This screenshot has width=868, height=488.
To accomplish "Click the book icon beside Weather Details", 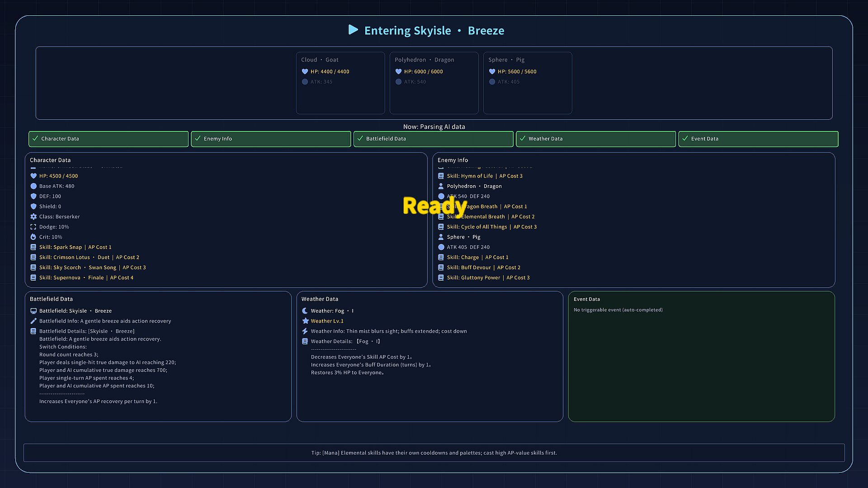I will pos(305,341).
